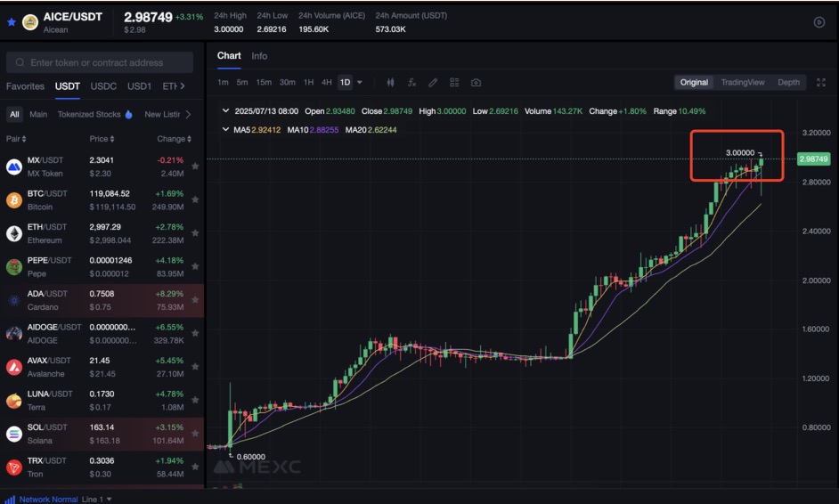
Task: Click the MX Token coin icon
Action: [14, 167]
